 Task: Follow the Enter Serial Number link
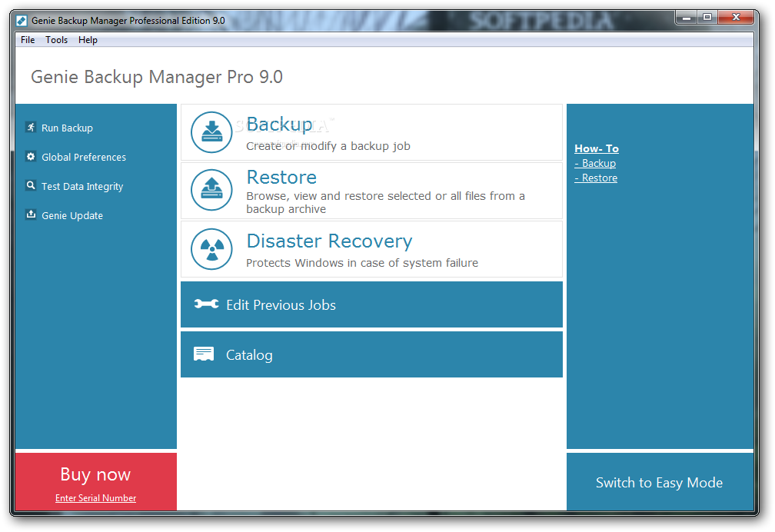(x=95, y=498)
